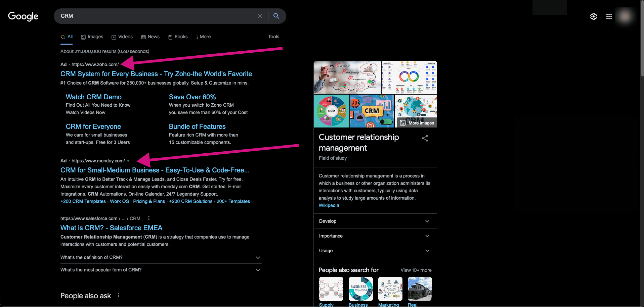
Task: Open the What is CRM? Salesforce EMEA result
Action: [111, 228]
